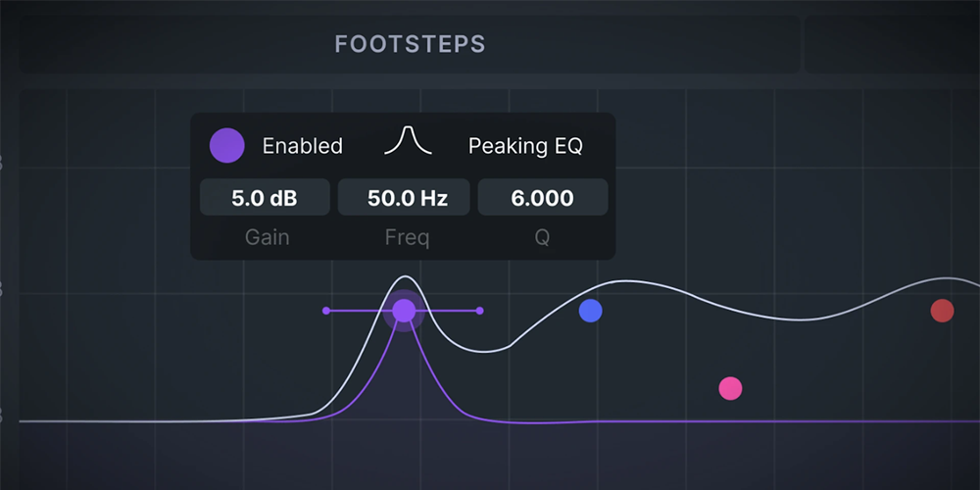This screenshot has width=980, height=490.
Task: Click the Peaking EQ text label
Action: pyautogui.click(x=525, y=146)
